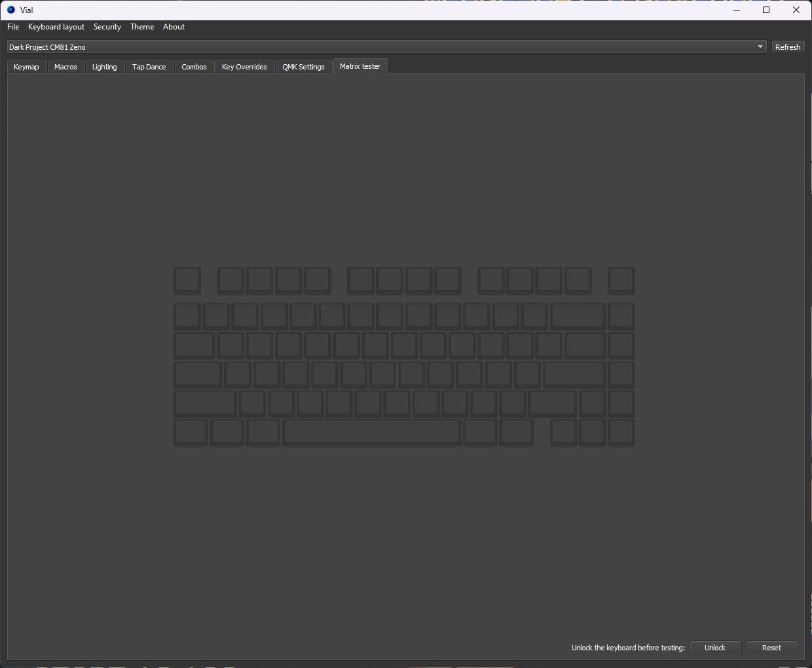Switch to the Combos tab
Image resolution: width=812 pixels, height=668 pixels.
(x=194, y=67)
